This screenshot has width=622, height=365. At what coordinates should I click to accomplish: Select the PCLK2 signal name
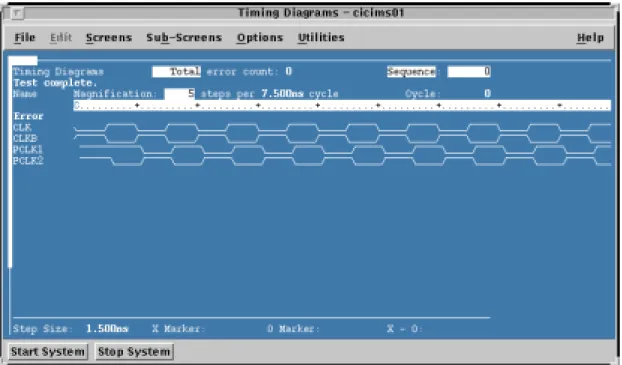click(x=28, y=161)
